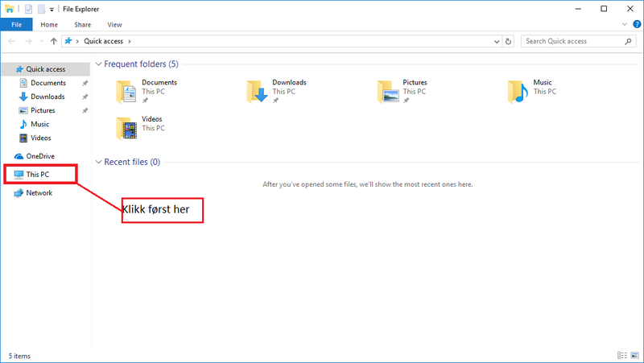Select the Pictures folder icon in Frequent folders
Screen dimensions: 644x363
pyautogui.click(x=388, y=92)
